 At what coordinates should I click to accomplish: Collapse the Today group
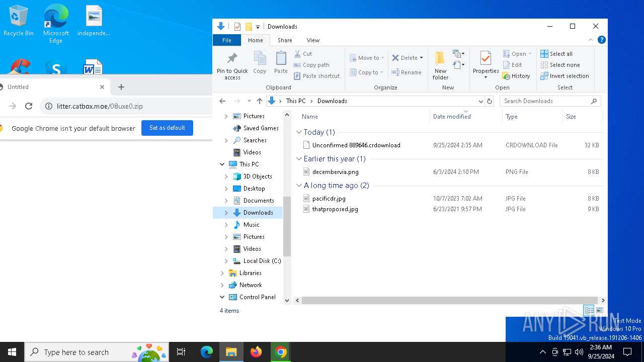pyautogui.click(x=299, y=132)
